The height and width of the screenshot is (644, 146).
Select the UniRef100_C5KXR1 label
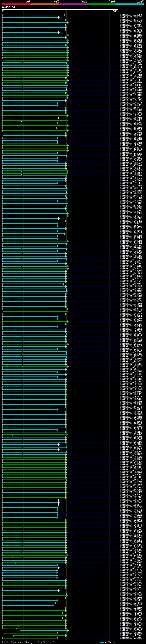click(x=131, y=45)
